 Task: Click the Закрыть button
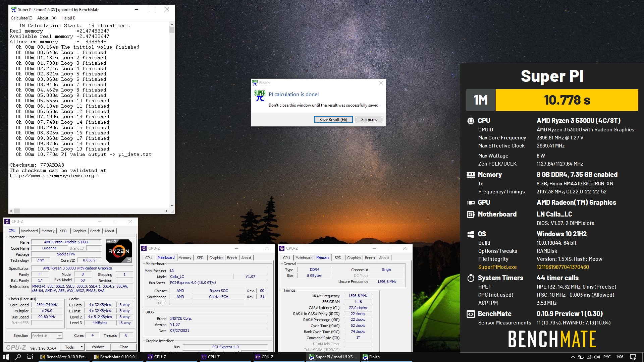point(369,120)
